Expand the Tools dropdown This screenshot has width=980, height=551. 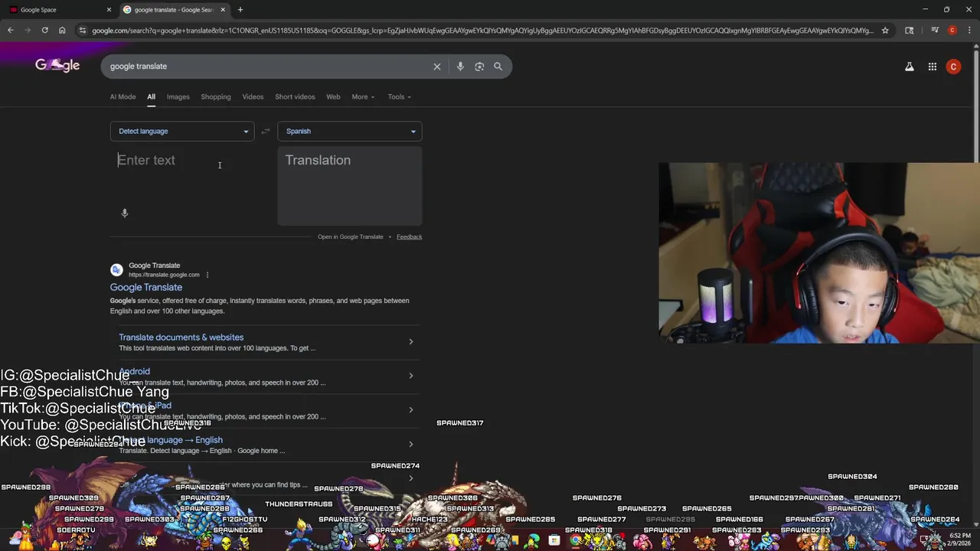(x=399, y=97)
